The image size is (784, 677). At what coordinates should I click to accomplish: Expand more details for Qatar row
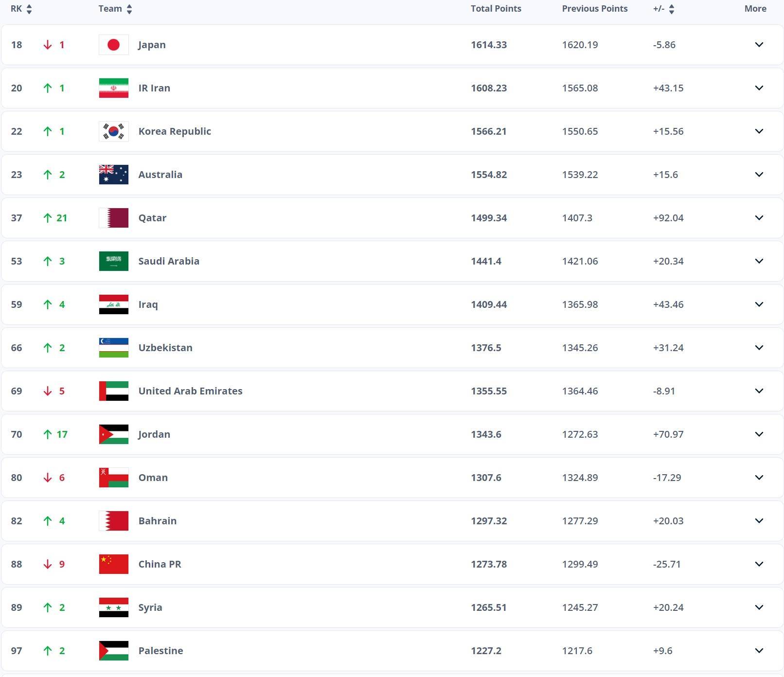coord(759,218)
